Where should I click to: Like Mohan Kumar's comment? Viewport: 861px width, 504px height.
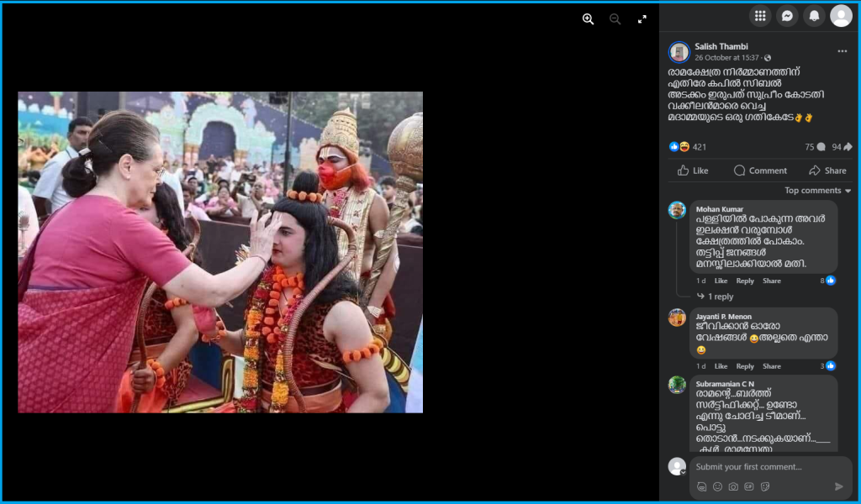[x=721, y=281]
